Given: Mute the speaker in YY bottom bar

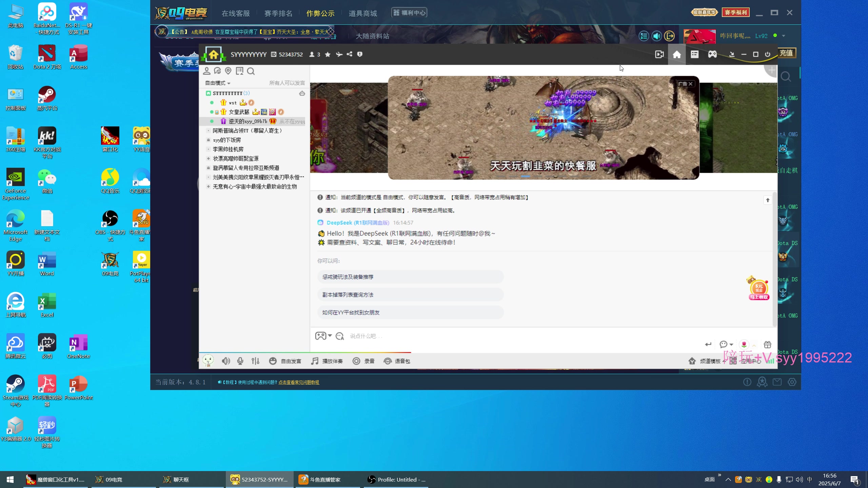Looking at the screenshot, I should coord(226,361).
